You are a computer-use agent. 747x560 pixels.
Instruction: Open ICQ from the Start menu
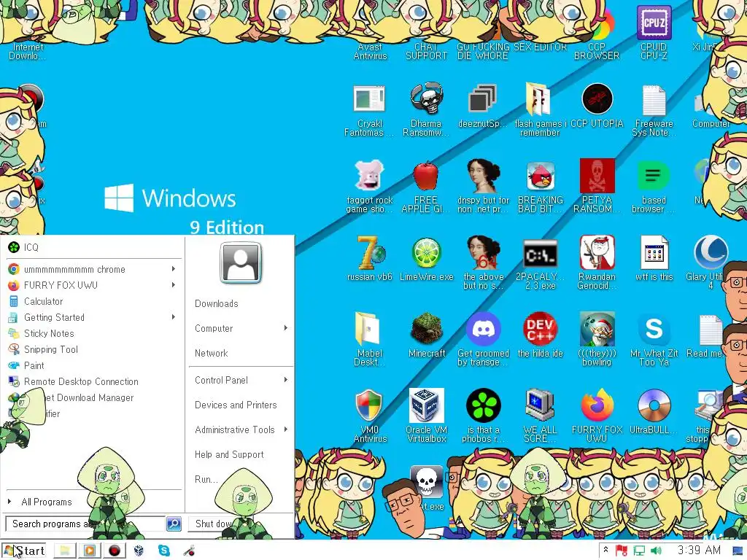click(94, 247)
